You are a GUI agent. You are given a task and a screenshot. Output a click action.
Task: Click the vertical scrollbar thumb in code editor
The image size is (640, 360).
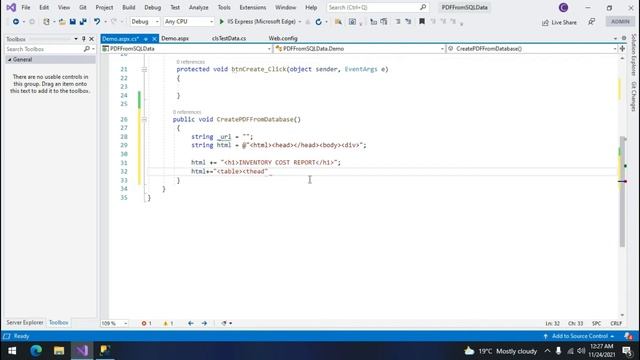point(622,192)
